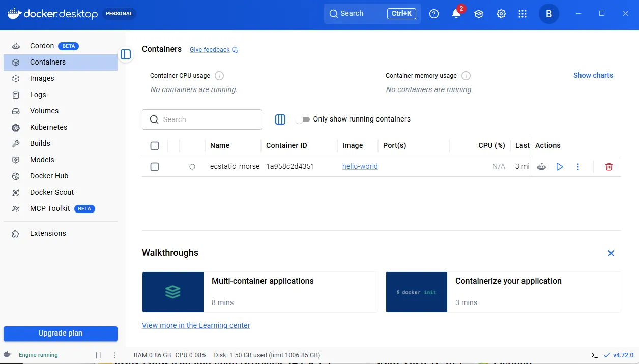Image resolution: width=639 pixels, height=364 pixels.
Task: Ask Gordon about ecstatic_morse container
Action: tap(541, 166)
